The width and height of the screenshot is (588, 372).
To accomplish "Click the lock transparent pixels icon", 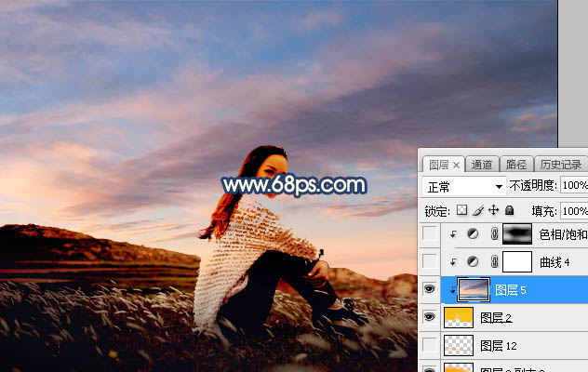I will [x=461, y=210].
